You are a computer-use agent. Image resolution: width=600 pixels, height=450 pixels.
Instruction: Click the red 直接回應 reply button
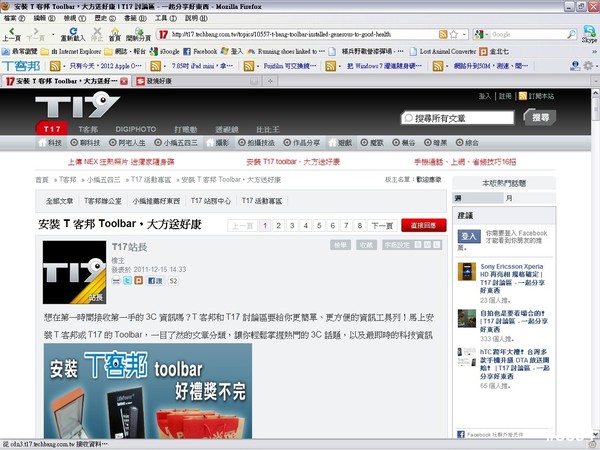pyautogui.click(x=422, y=226)
